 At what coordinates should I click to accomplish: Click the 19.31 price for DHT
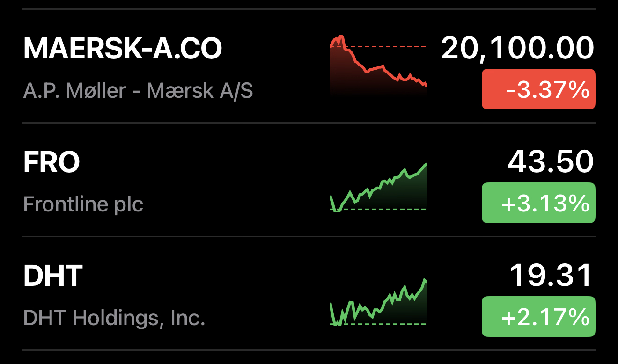(552, 276)
